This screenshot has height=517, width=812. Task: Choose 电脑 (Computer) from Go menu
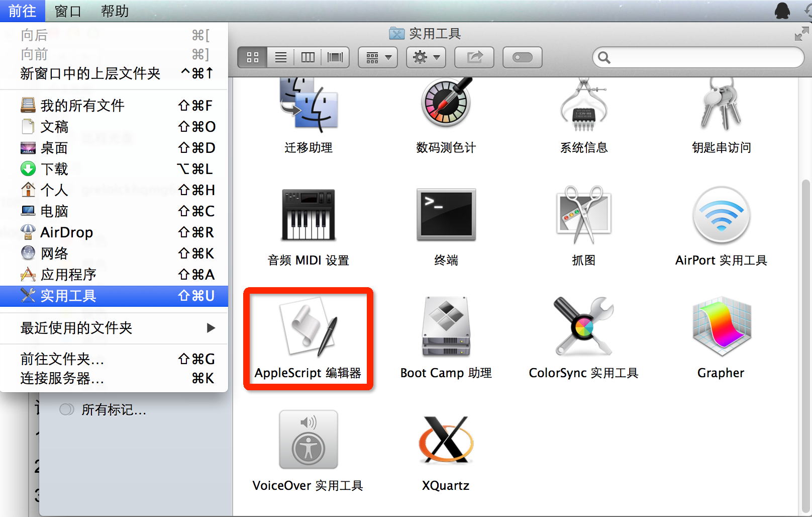pos(114,211)
